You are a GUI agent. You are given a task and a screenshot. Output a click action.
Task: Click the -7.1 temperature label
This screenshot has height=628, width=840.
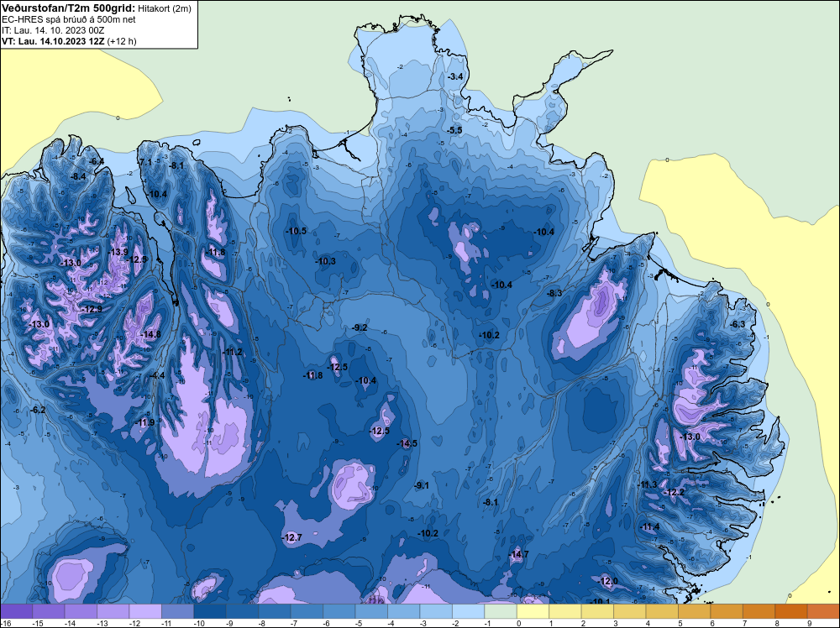click(x=145, y=162)
